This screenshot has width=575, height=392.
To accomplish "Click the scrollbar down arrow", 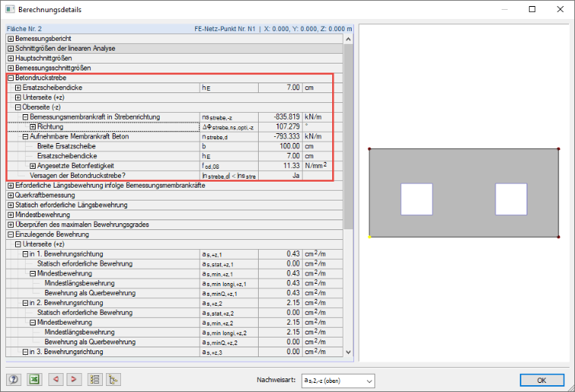I will coord(348,352).
